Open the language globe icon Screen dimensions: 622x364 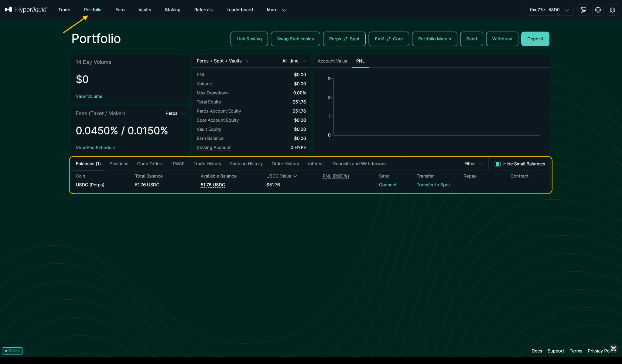click(598, 10)
